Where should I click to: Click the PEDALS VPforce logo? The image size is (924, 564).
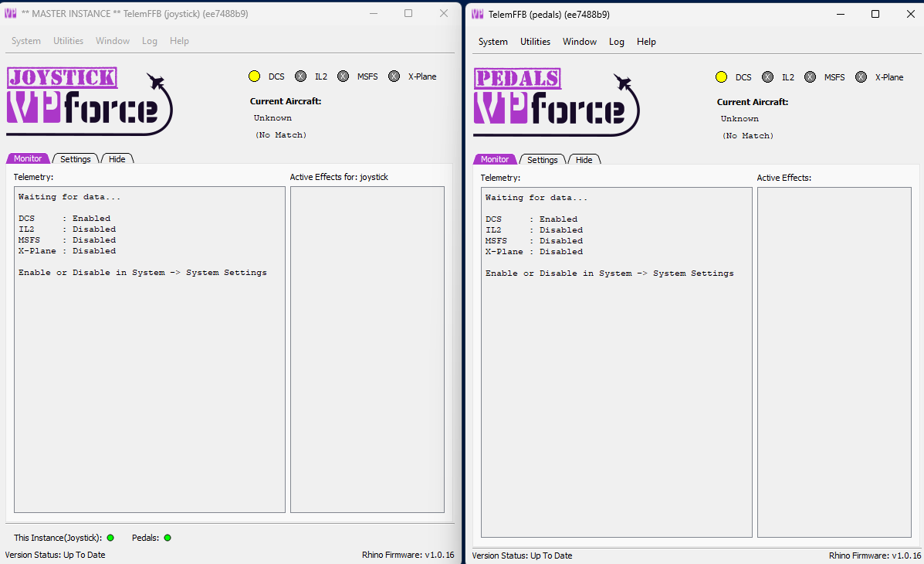[x=557, y=101]
